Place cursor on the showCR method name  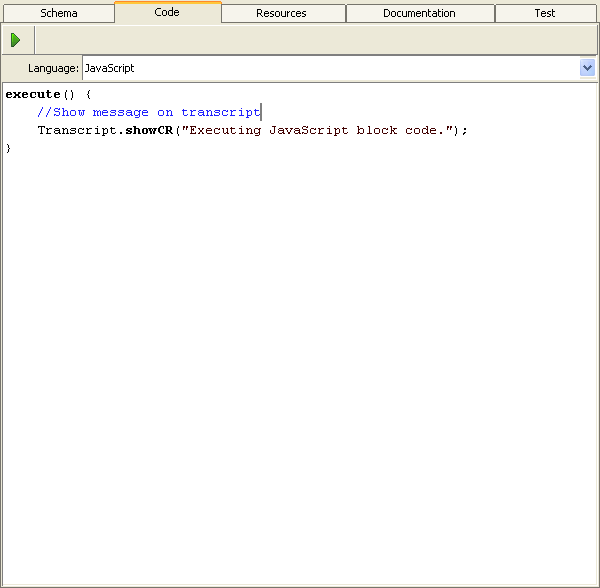pos(148,130)
